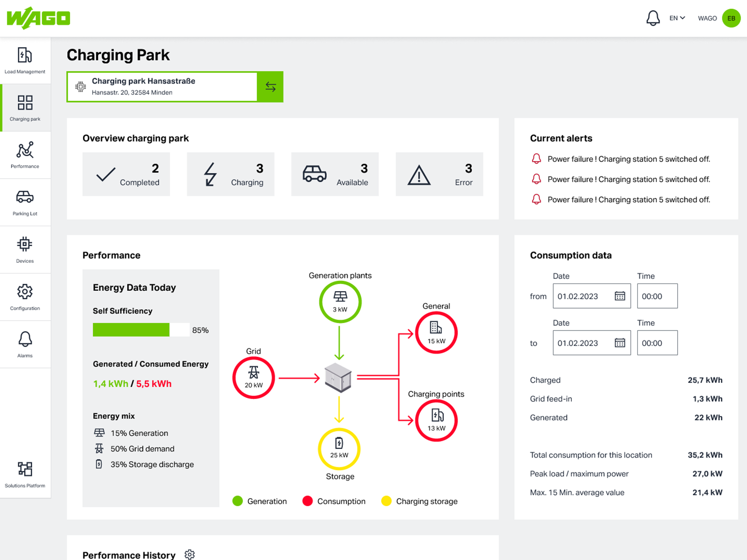Open Load Management in sidebar
The width and height of the screenshot is (747, 560).
[x=25, y=60]
